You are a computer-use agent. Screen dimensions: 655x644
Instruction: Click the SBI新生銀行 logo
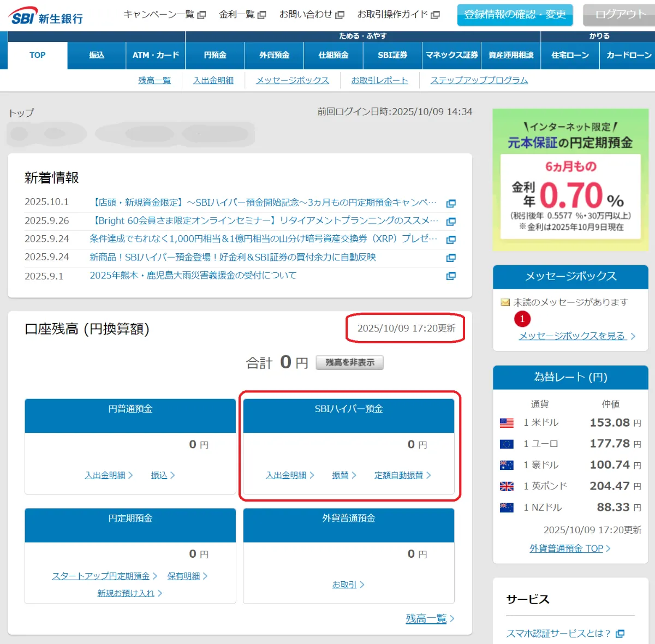[x=46, y=16]
